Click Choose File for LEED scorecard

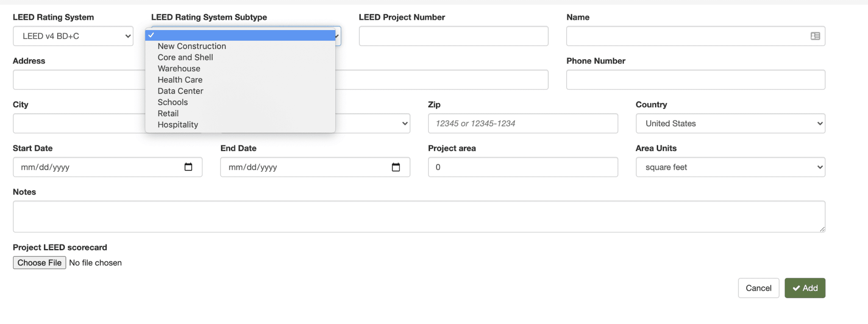(x=39, y=263)
